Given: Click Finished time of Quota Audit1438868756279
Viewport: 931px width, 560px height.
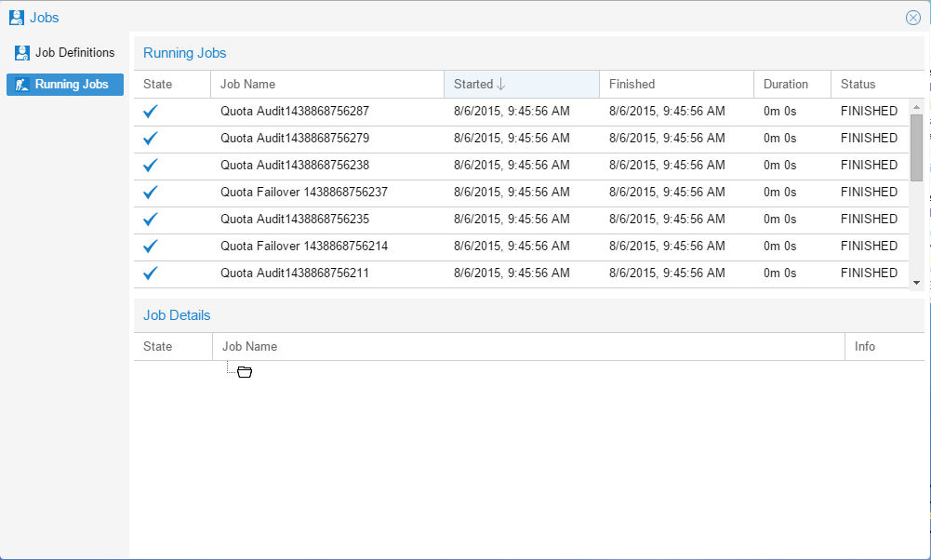Looking at the screenshot, I should pos(667,139).
